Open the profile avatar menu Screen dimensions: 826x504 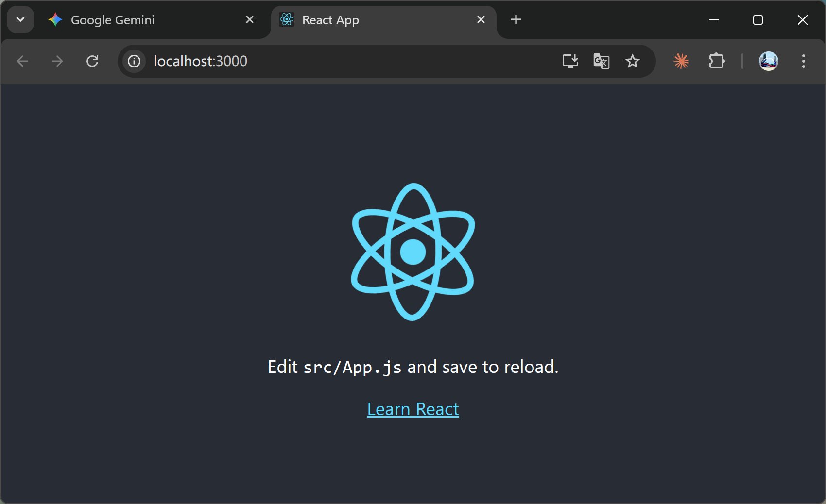pos(768,61)
